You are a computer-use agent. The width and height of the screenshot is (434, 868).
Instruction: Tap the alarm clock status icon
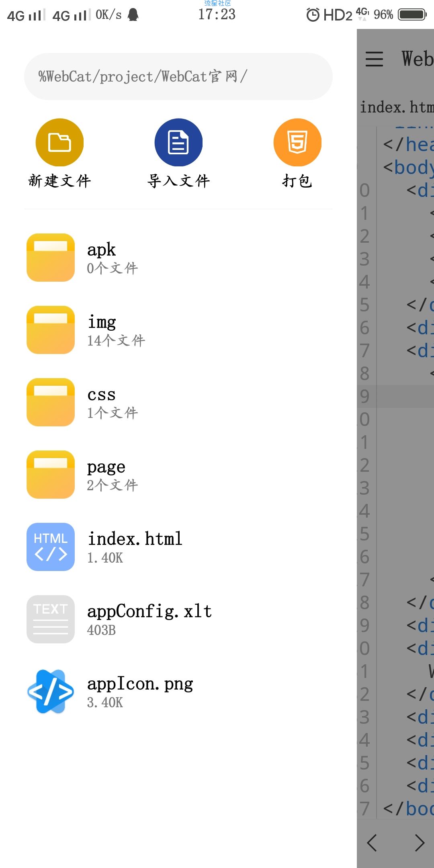pyautogui.click(x=313, y=15)
